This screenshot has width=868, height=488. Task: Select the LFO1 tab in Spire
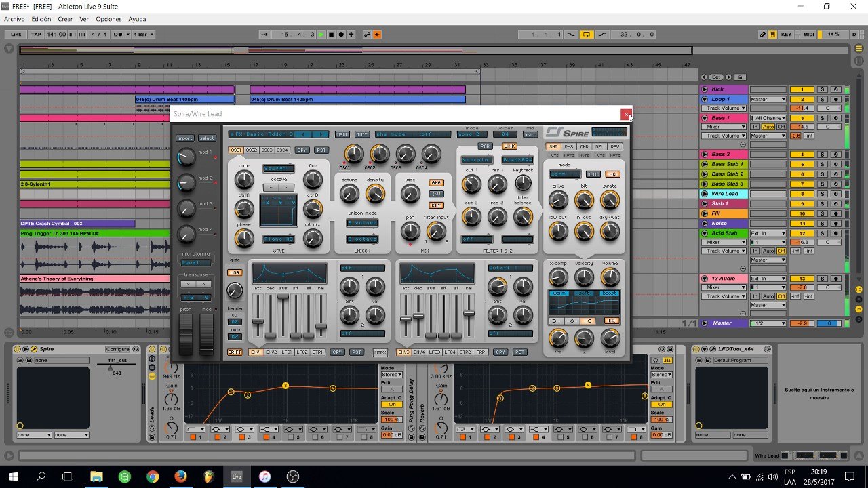[x=287, y=352]
